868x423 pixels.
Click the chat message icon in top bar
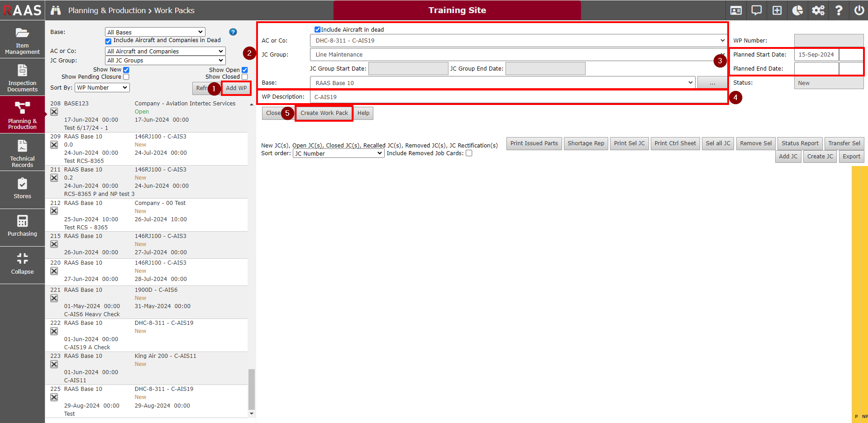coord(756,10)
